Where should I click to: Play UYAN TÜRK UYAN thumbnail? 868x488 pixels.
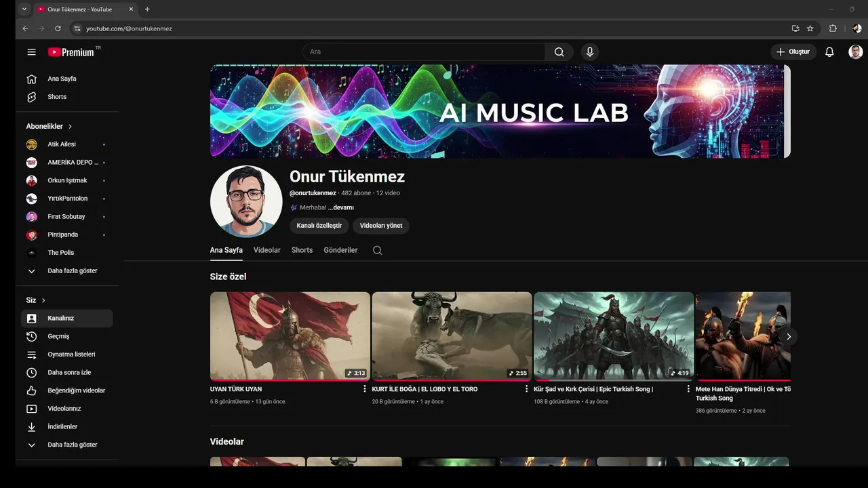coord(290,336)
